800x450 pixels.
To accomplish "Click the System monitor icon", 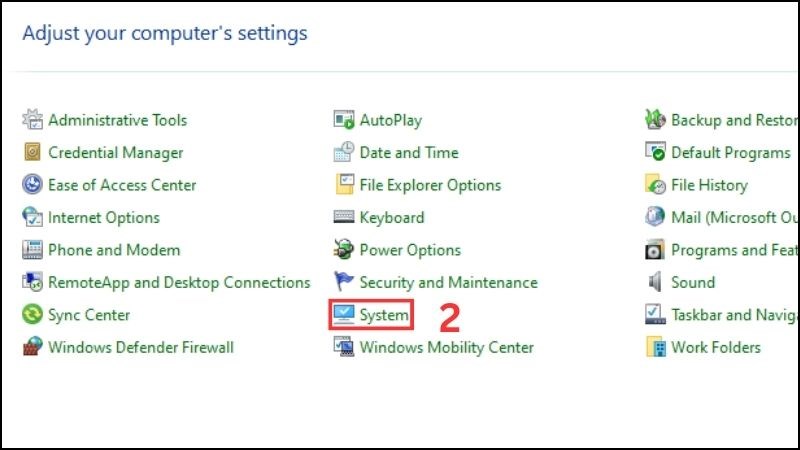I will click(x=344, y=314).
